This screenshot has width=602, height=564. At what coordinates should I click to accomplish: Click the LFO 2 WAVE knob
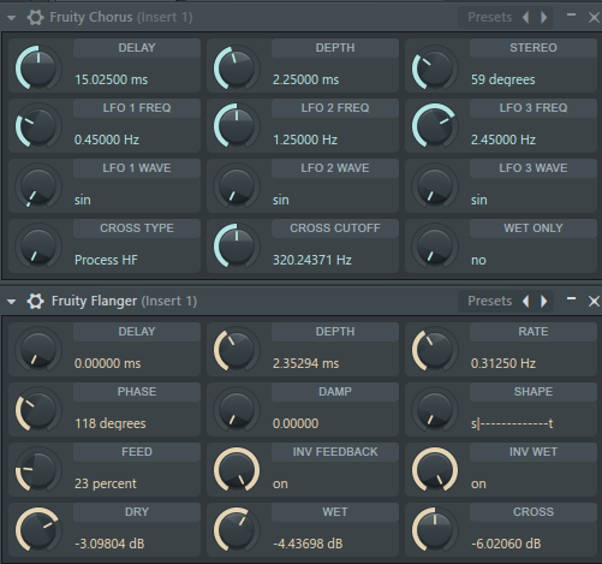[x=236, y=187]
